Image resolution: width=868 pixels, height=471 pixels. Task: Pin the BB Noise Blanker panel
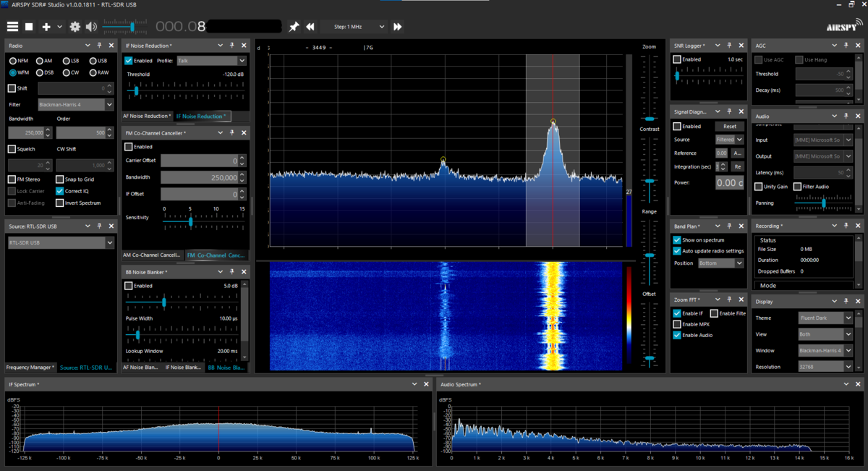coord(232,272)
